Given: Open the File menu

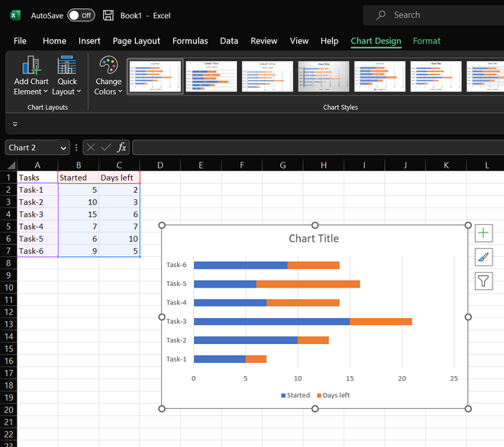Looking at the screenshot, I should point(20,40).
